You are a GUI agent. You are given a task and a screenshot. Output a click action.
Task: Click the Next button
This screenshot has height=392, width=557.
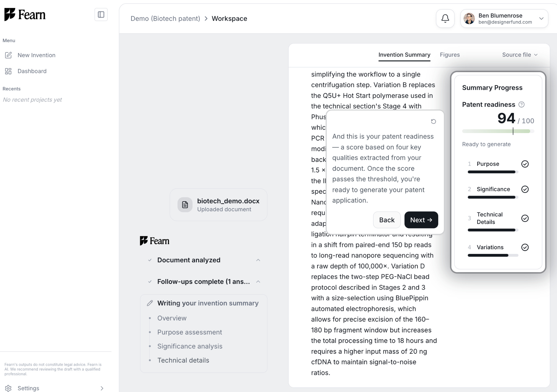pyautogui.click(x=421, y=220)
